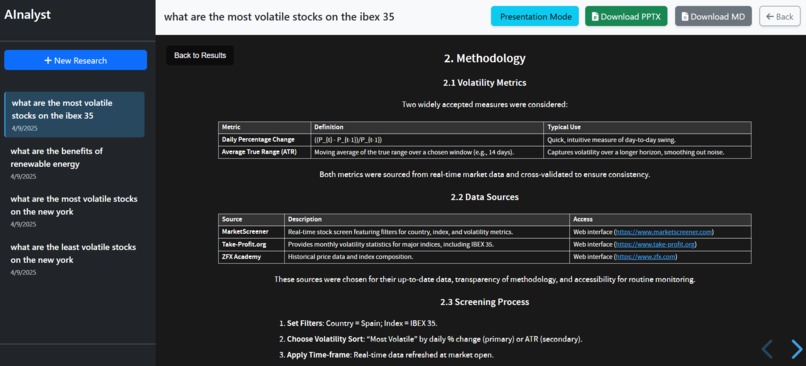This screenshot has height=366, width=806.
Task: Click the 'Typical Use' column header
Action: click(x=648, y=127)
